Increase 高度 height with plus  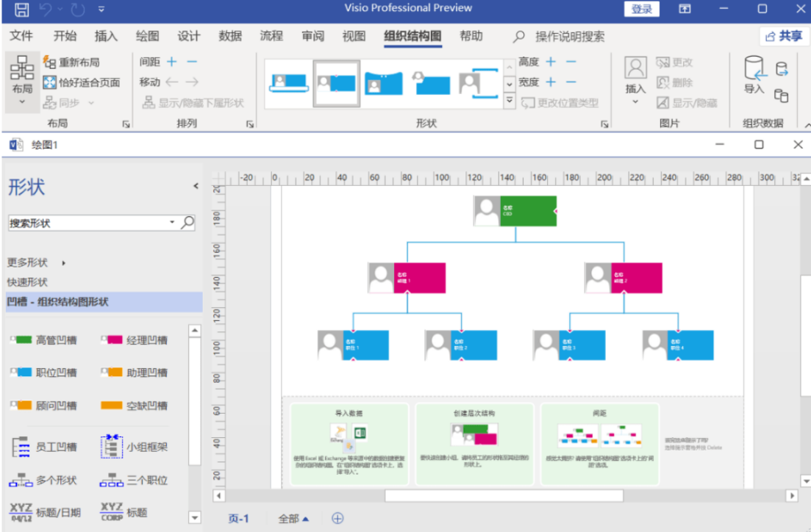[x=551, y=62]
